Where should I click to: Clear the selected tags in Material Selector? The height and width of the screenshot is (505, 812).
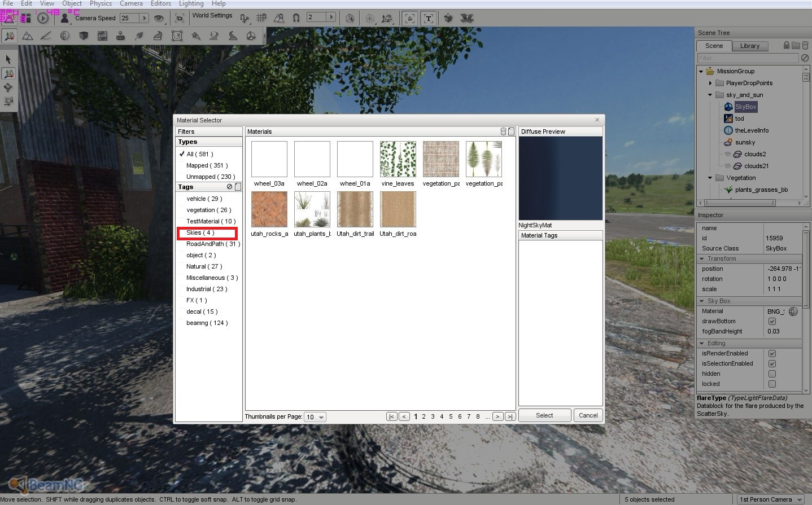pos(229,187)
